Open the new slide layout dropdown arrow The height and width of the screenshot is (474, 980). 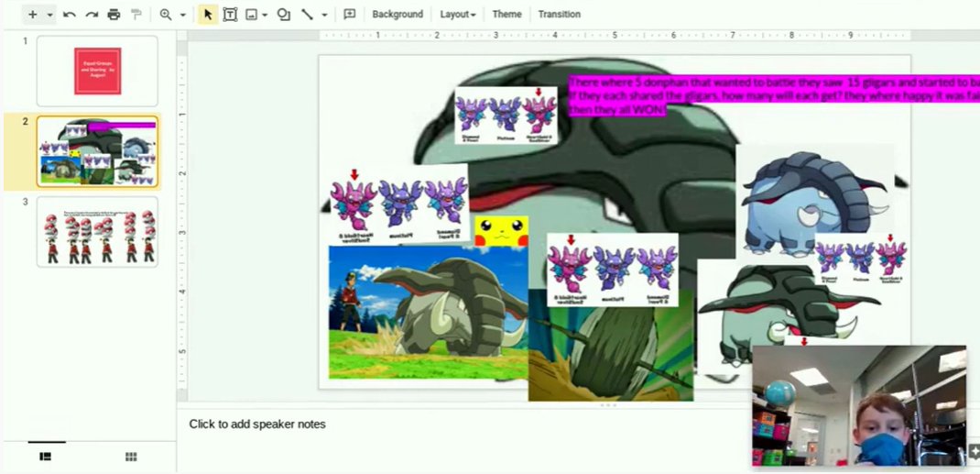pos(49,15)
